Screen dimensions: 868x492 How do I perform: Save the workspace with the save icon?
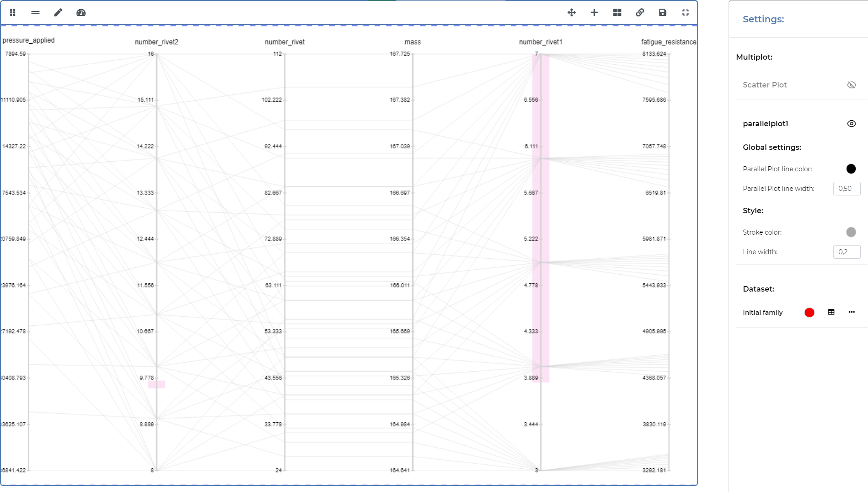coord(663,12)
